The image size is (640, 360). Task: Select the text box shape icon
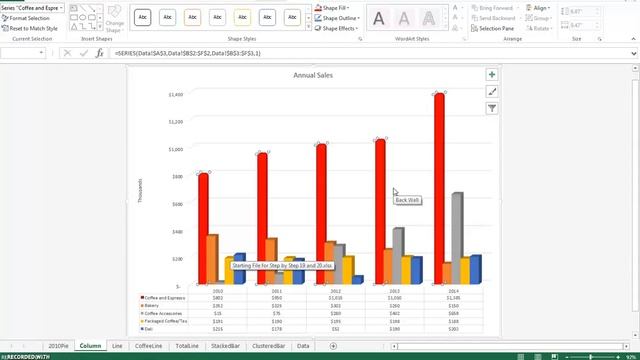point(73,8)
